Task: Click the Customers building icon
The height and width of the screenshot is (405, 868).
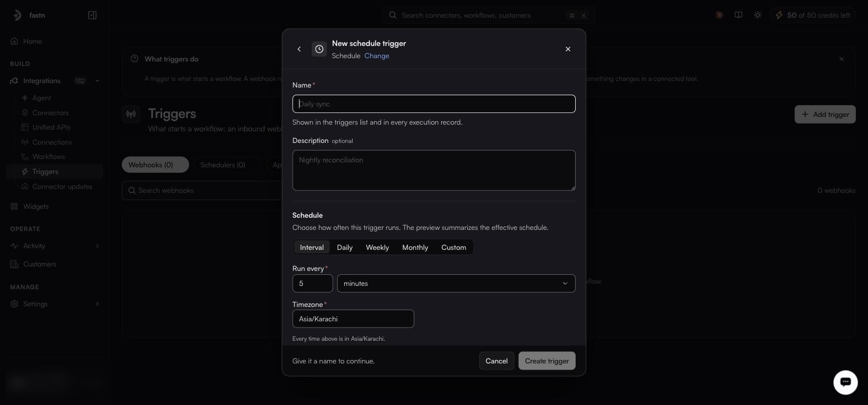Action: point(14,264)
